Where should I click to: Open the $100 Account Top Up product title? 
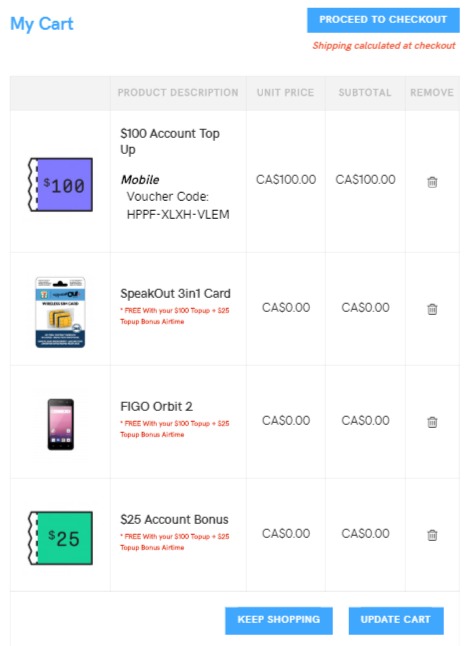point(170,141)
